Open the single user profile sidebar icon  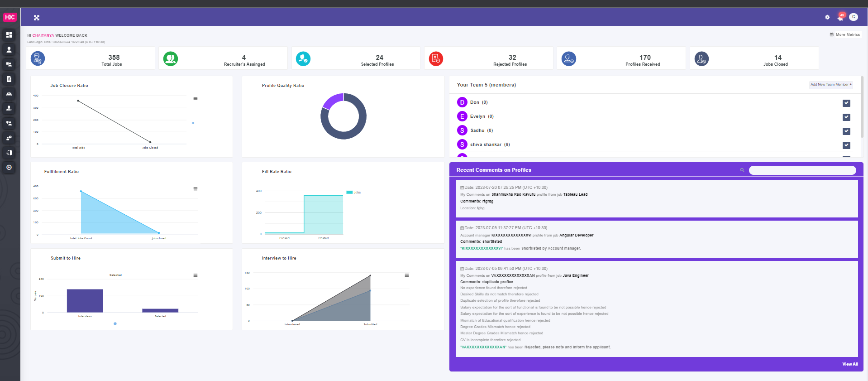(x=9, y=49)
